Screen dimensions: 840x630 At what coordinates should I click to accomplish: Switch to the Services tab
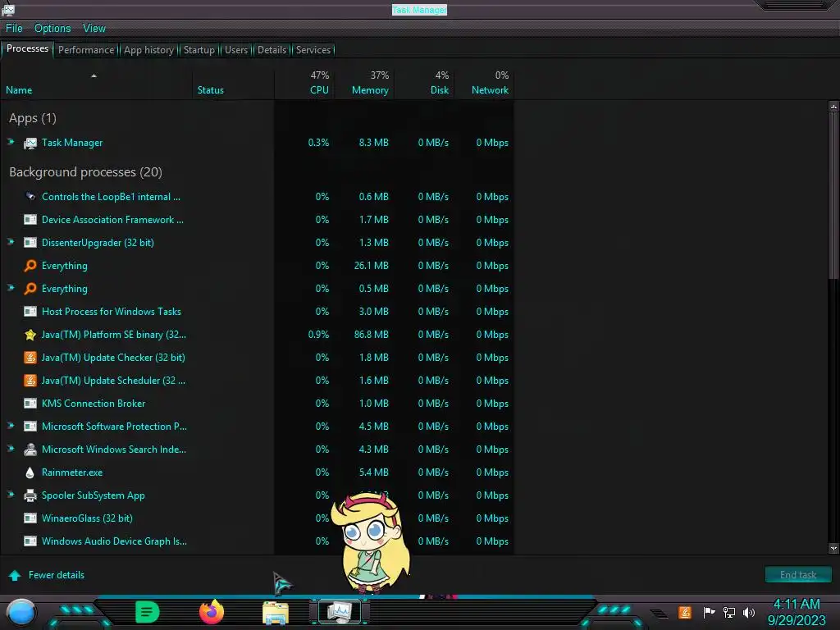pyautogui.click(x=313, y=50)
